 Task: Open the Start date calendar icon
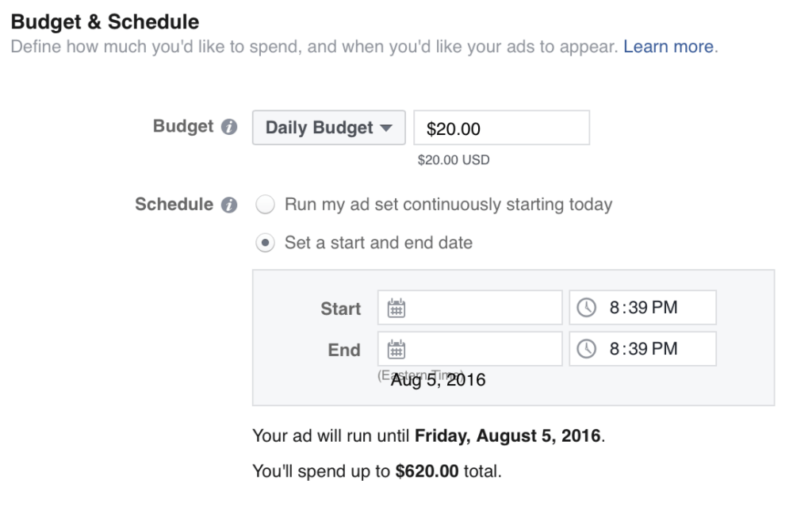[x=396, y=308]
